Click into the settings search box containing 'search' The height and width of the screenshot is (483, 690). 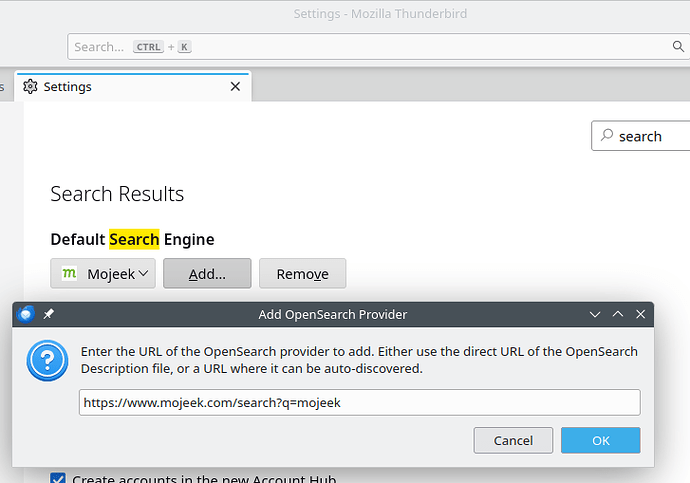(641, 136)
